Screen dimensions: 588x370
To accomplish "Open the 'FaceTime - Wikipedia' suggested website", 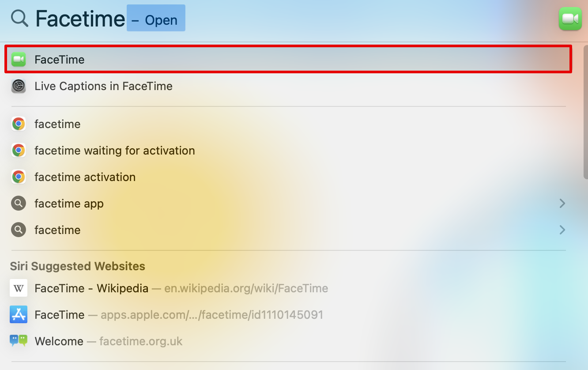I will click(288, 288).
